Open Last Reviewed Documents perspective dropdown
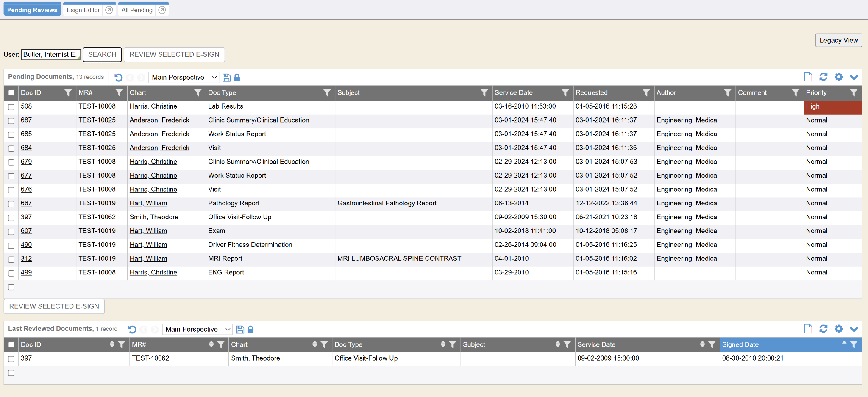868x397 pixels. [x=197, y=330]
